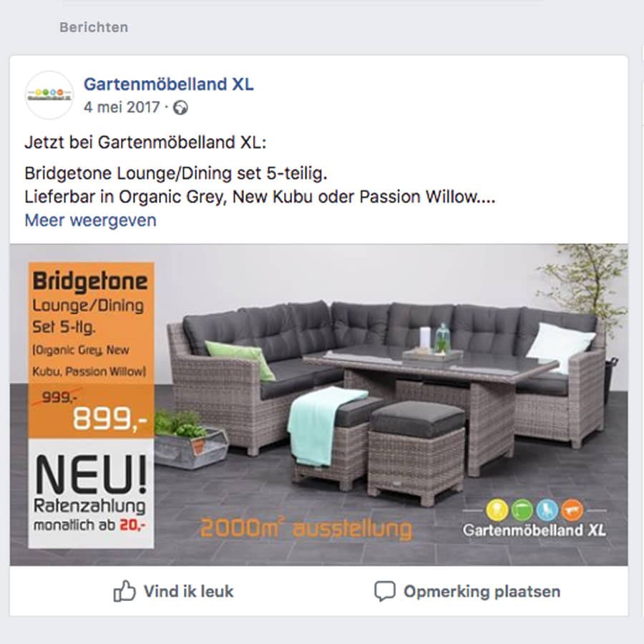Click the yellow lamp circle icon in ad
The image size is (644, 644).
(497, 509)
